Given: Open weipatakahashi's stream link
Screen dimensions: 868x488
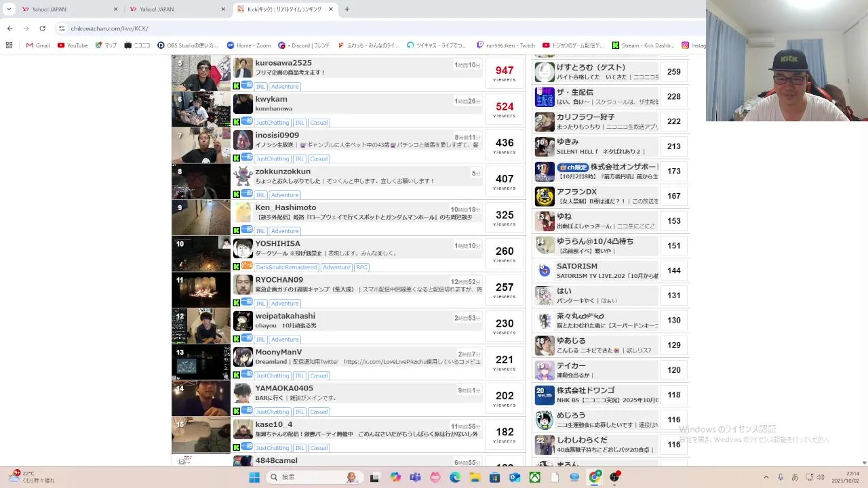Looking at the screenshot, I should [x=285, y=316].
